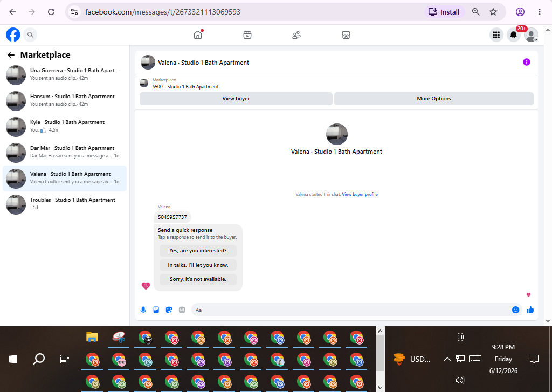View site information icon in address bar
The height and width of the screenshot is (392, 552).
point(74,12)
